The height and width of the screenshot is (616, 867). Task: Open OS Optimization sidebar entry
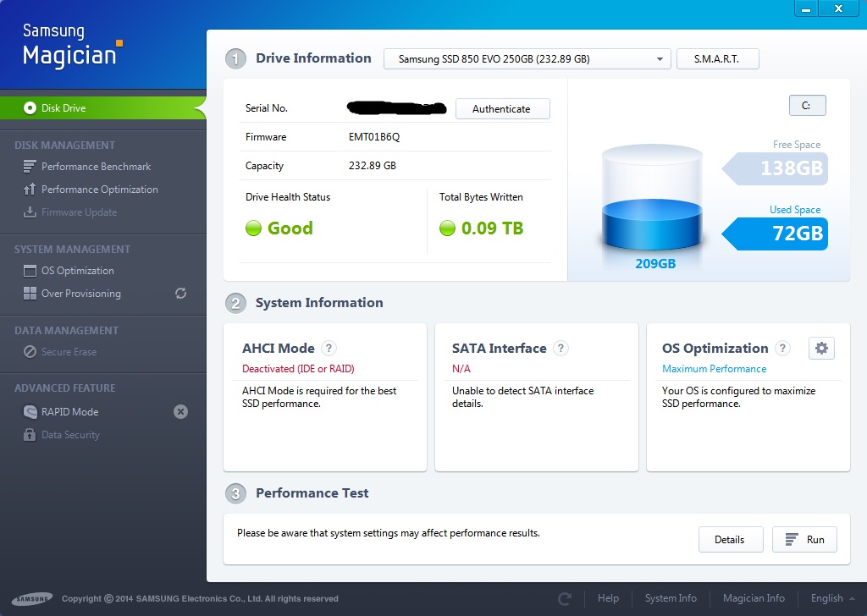pos(77,271)
